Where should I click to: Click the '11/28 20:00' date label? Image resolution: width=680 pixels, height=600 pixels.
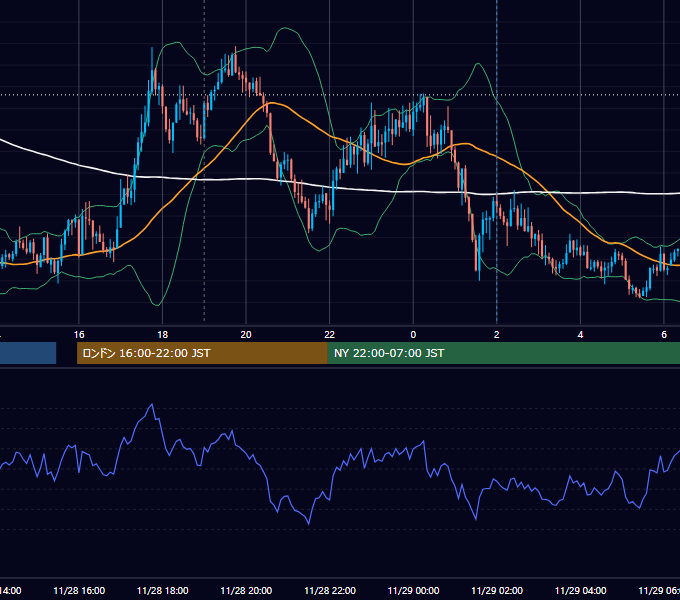[x=246, y=590]
